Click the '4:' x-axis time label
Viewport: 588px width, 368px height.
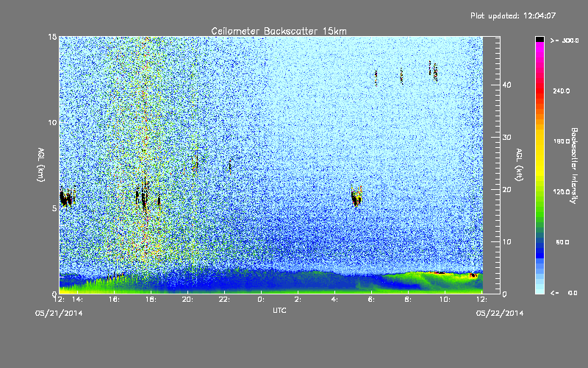click(x=334, y=300)
